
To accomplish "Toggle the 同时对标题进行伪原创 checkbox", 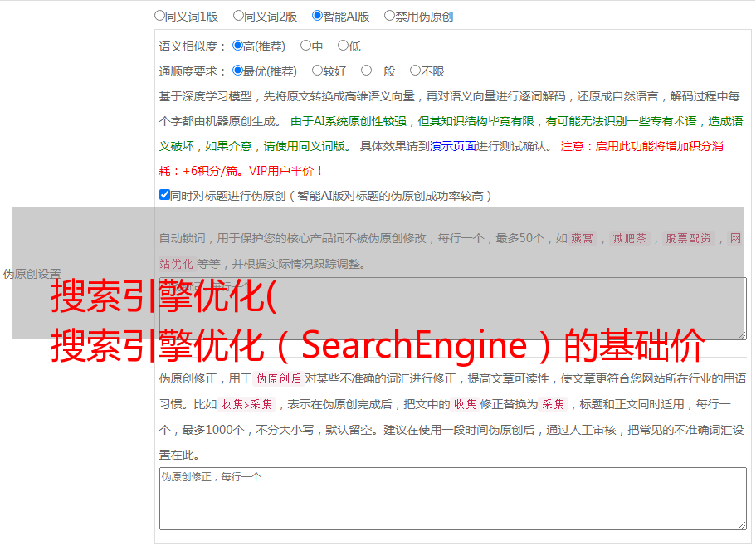I will (x=165, y=196).
